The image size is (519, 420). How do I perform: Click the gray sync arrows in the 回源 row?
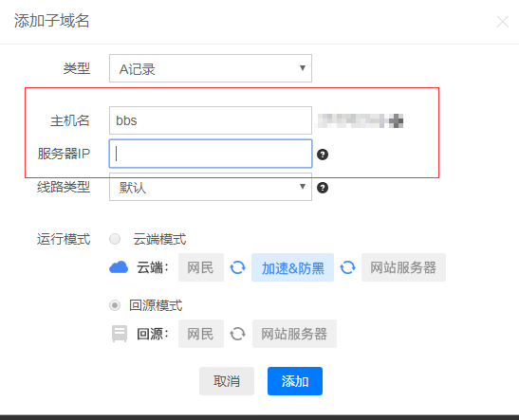tap(237, 334)
